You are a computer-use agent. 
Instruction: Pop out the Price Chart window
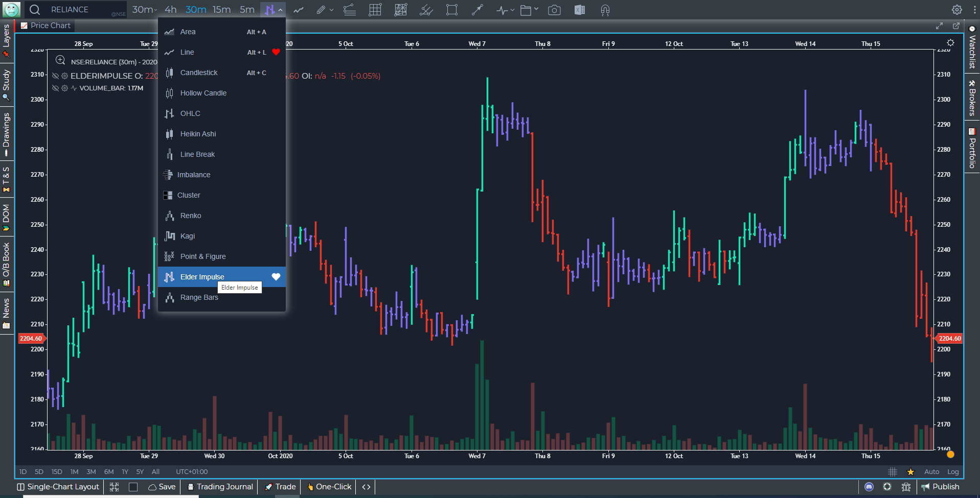tap(956, 26)
